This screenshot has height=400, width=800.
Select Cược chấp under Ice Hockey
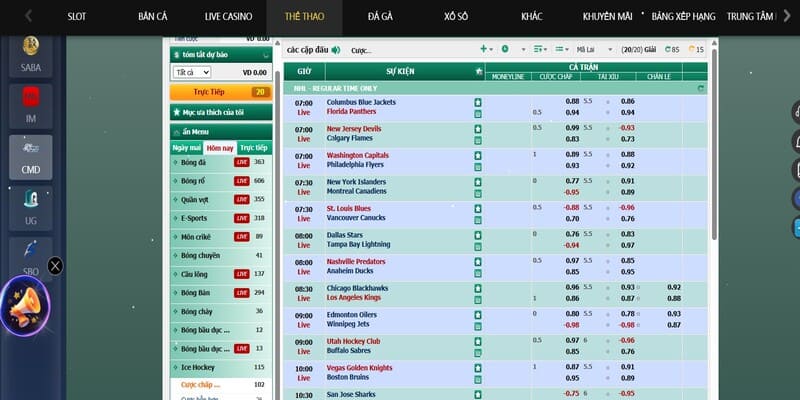pos(200,385)
